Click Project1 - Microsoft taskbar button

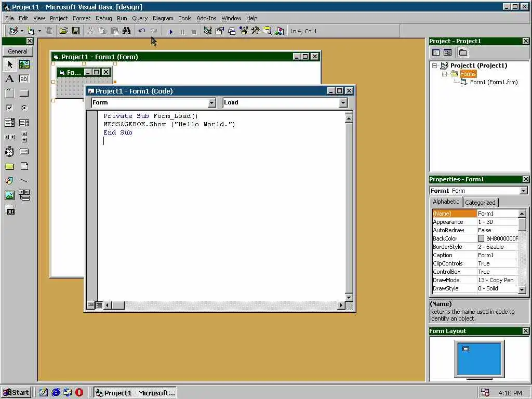(135, 393)
